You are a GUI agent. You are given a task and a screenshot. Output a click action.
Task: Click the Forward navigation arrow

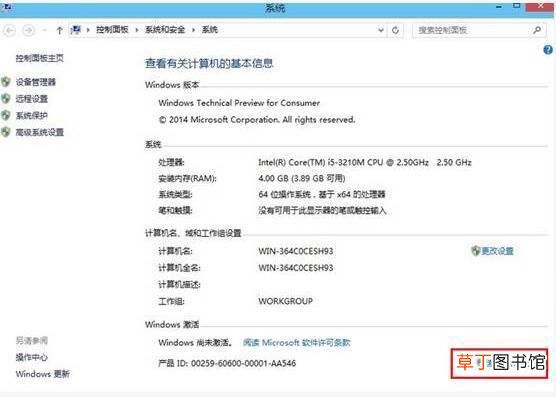[x=29, y=30]
